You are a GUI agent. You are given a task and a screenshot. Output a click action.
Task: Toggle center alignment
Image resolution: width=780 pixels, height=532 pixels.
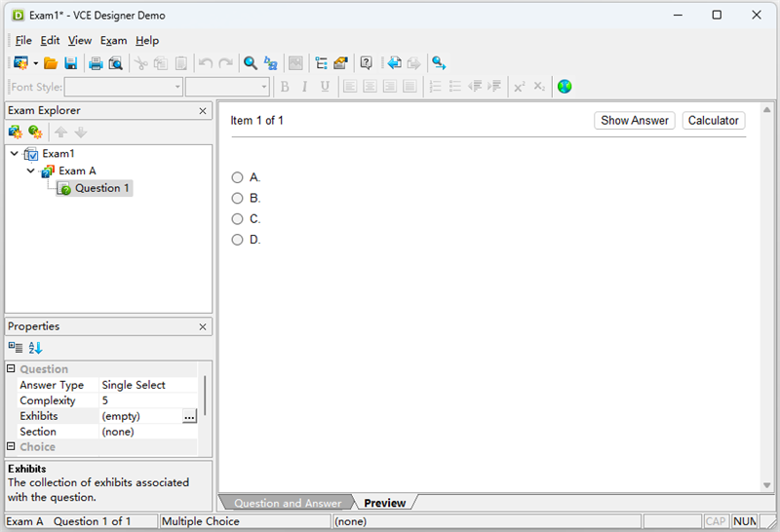[x=370, y=87]
